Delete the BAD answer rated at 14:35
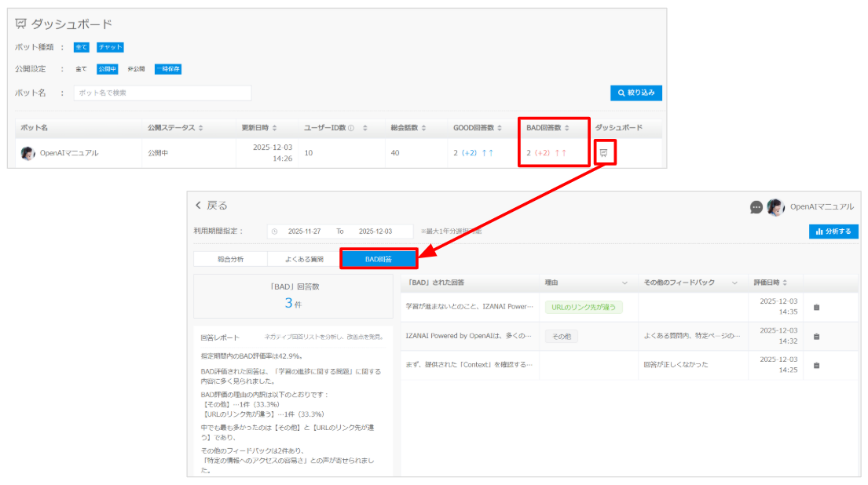 click(816, 307)
